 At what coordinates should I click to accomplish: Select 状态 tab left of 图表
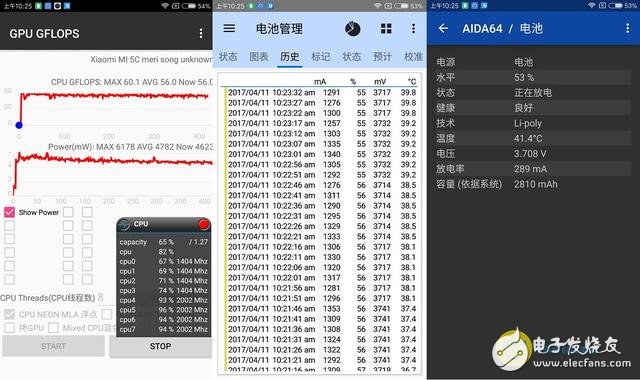pos(228,56)
